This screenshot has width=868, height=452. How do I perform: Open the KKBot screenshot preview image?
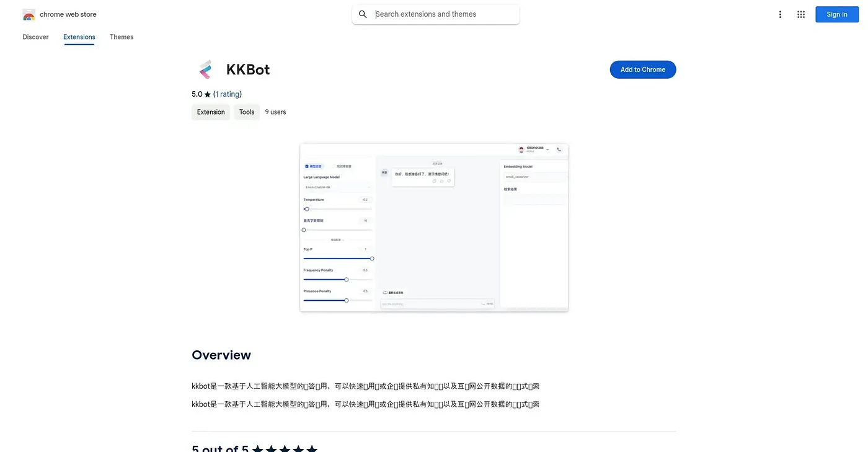434,228
